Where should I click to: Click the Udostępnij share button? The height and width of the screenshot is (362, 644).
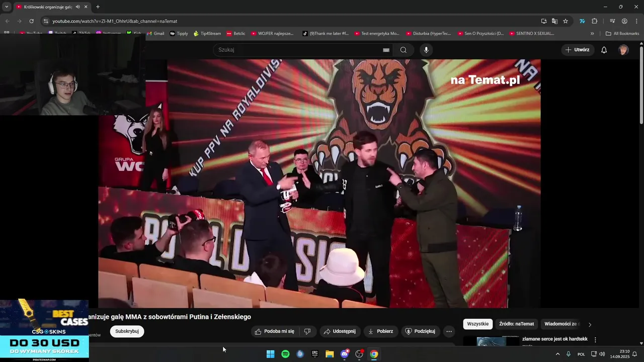click(x=340, y=331)
